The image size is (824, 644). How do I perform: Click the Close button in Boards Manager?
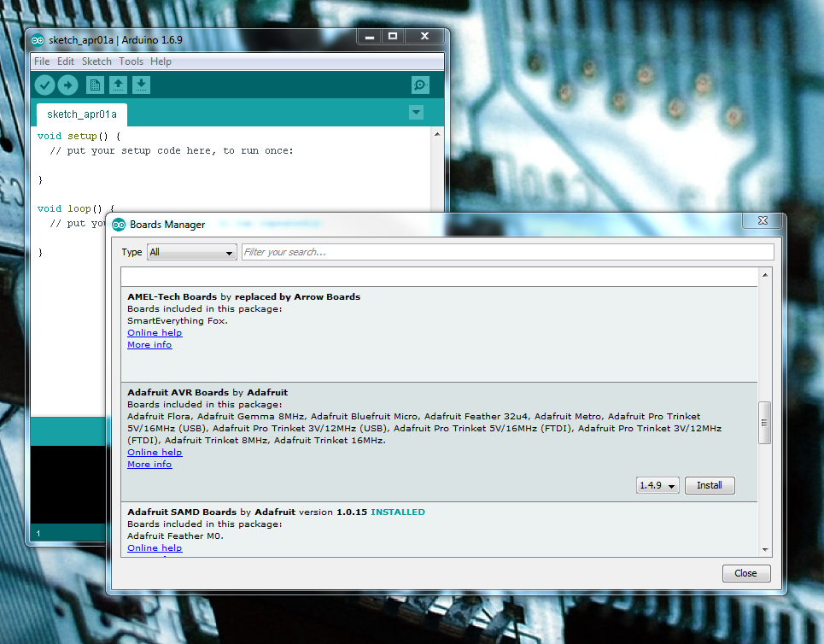coord(745,573)
